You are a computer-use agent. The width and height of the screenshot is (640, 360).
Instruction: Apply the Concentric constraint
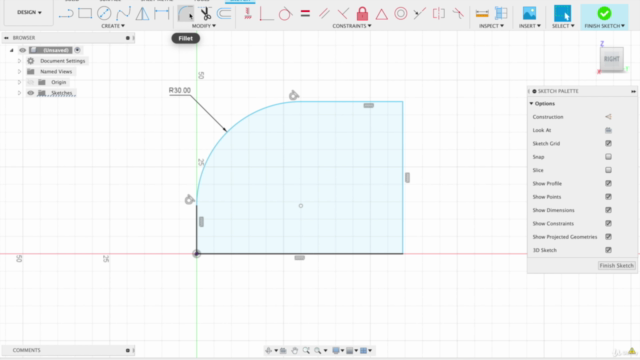(x=401, y=13)
